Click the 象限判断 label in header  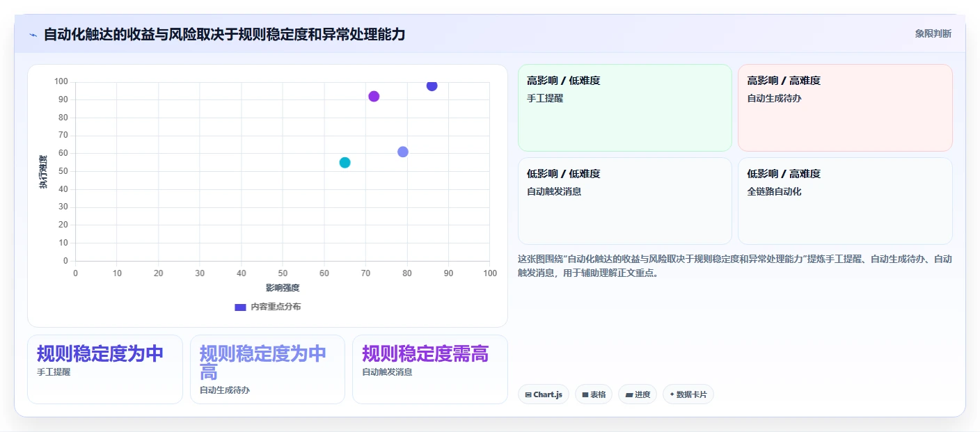(x=933, y=33)
